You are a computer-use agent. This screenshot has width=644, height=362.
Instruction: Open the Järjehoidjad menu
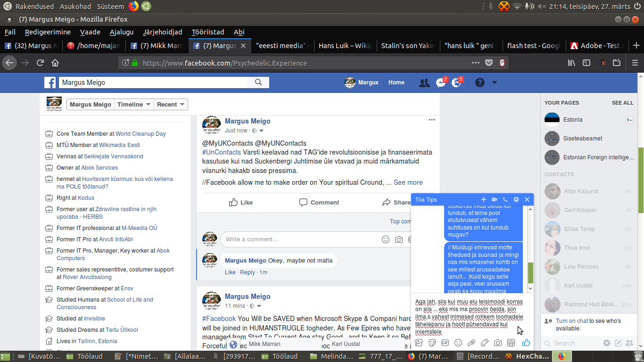163,32
